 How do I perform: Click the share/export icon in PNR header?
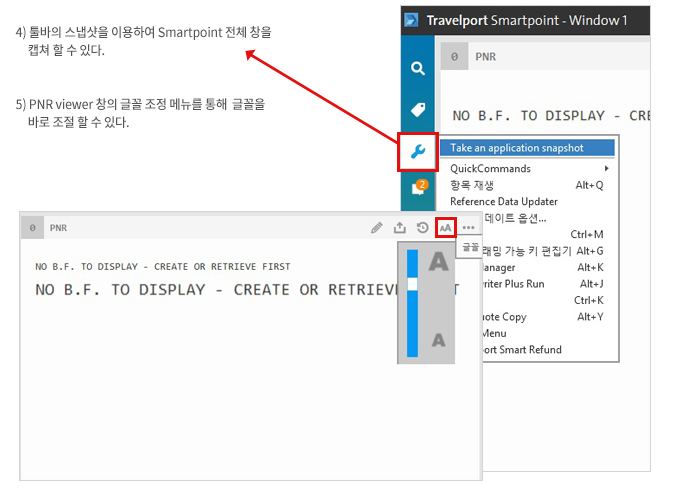399,228
